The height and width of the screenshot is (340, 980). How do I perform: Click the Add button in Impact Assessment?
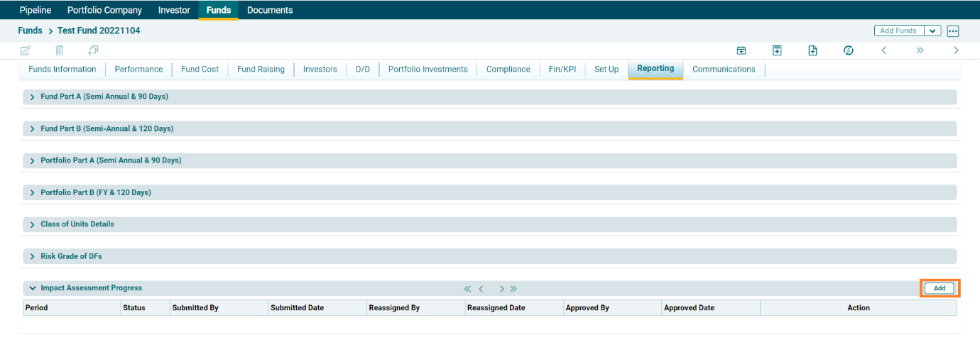[940, 288]
